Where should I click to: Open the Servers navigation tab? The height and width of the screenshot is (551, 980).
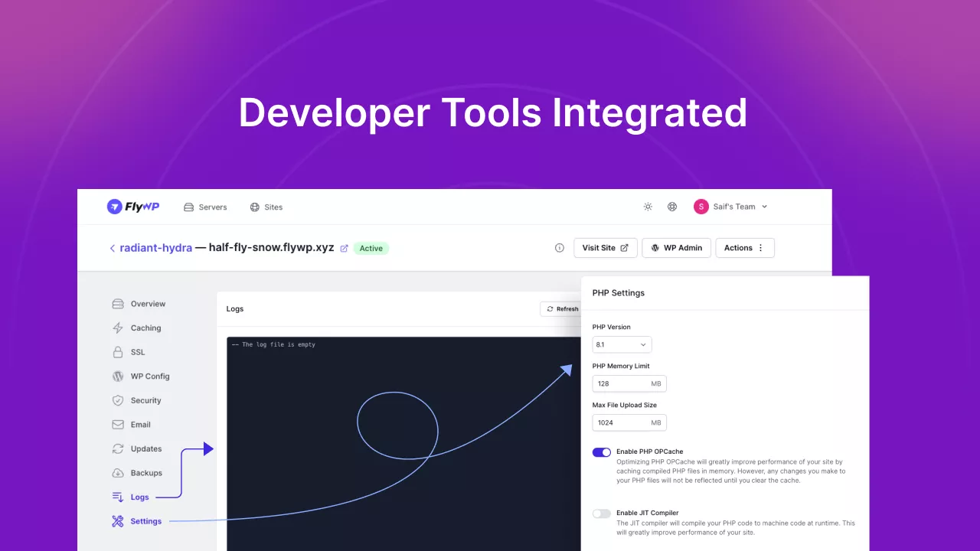pyautogui.click(x=205, y=207)
